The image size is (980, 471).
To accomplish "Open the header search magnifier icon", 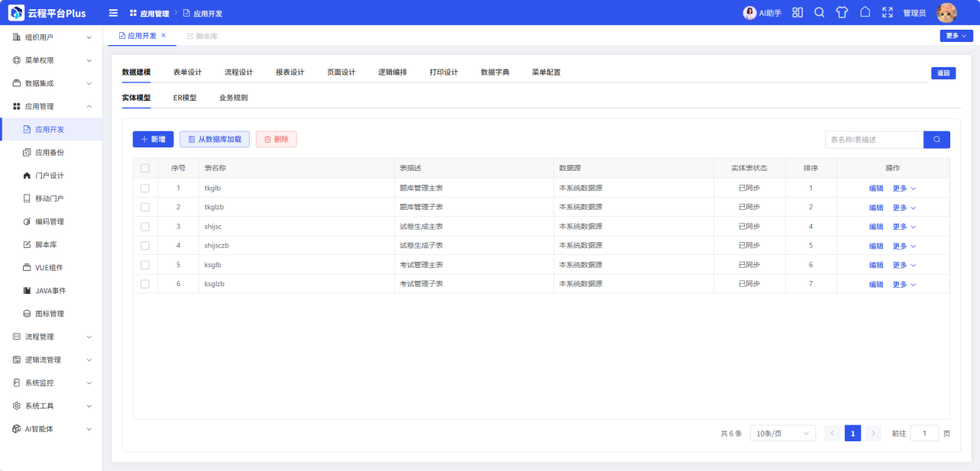I will point(820,13).
